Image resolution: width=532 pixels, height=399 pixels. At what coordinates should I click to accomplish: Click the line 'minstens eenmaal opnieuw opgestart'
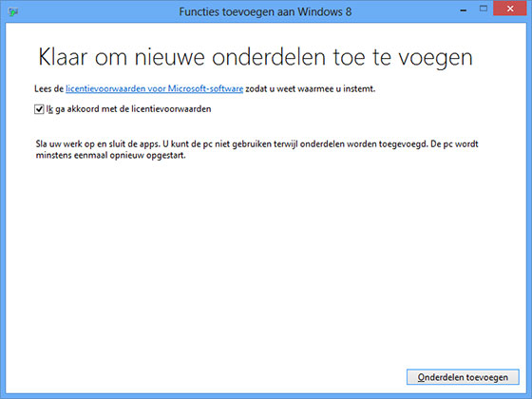[110, 156]
